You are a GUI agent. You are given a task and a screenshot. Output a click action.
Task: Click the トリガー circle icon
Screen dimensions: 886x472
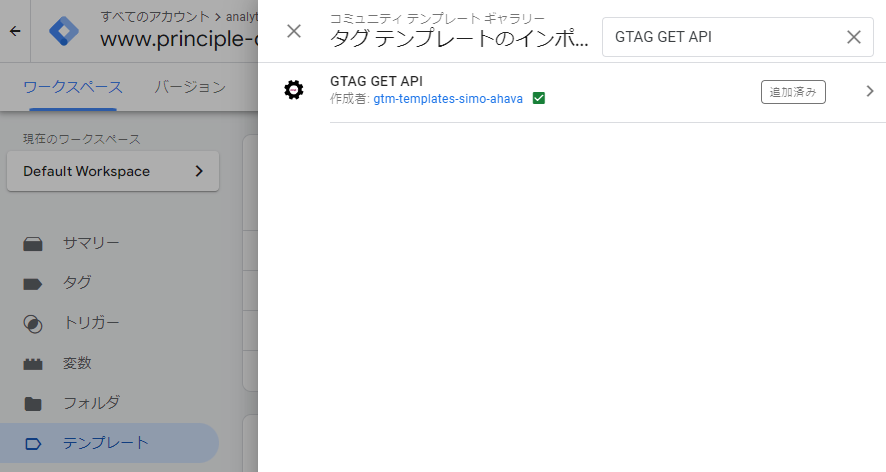pyautogui.click(x=33, y=323)
